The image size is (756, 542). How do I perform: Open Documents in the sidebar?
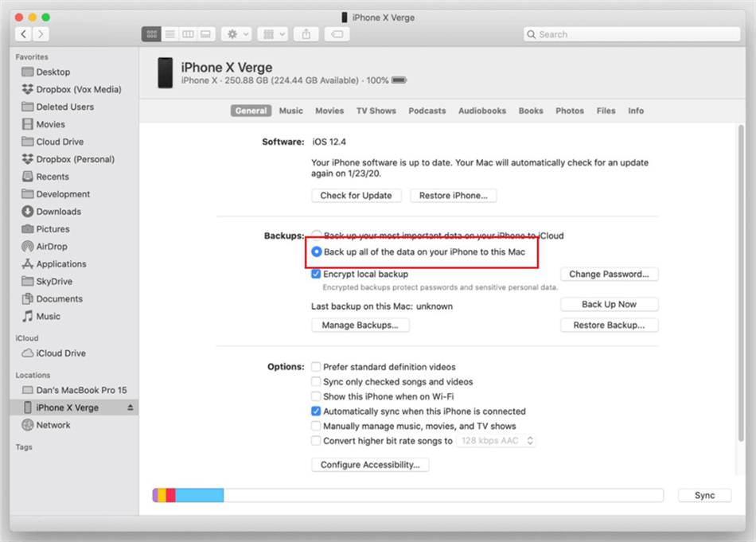pyautogui.click(x=52, y=298)
